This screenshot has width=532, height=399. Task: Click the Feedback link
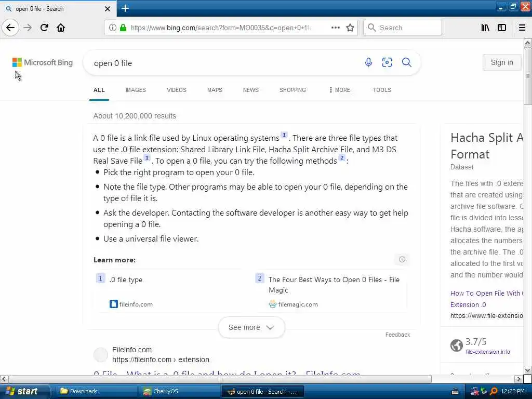tap(397, 335)
